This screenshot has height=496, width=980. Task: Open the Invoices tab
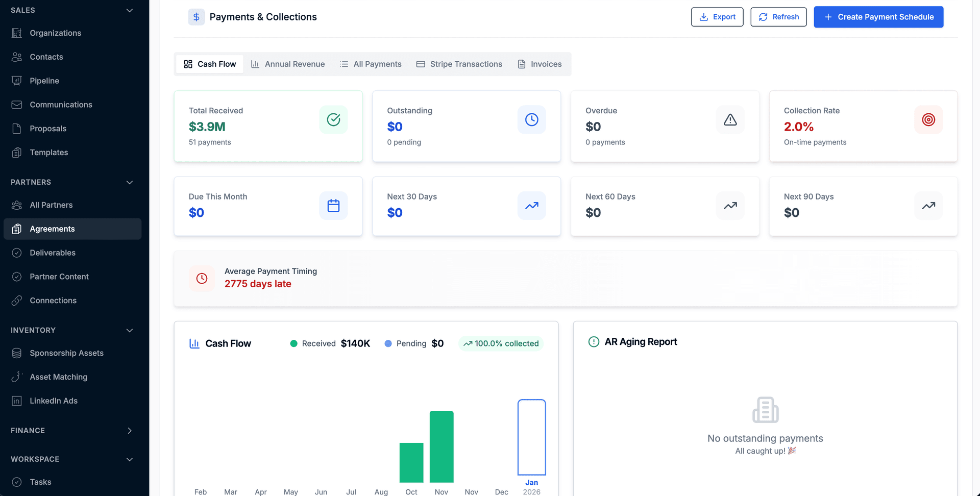(540, 64)
